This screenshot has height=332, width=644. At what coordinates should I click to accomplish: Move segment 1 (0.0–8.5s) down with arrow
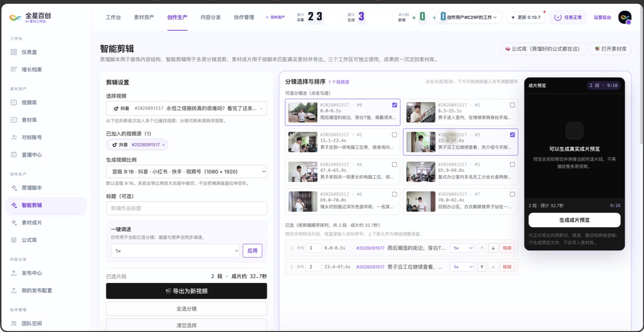[493, 248]
